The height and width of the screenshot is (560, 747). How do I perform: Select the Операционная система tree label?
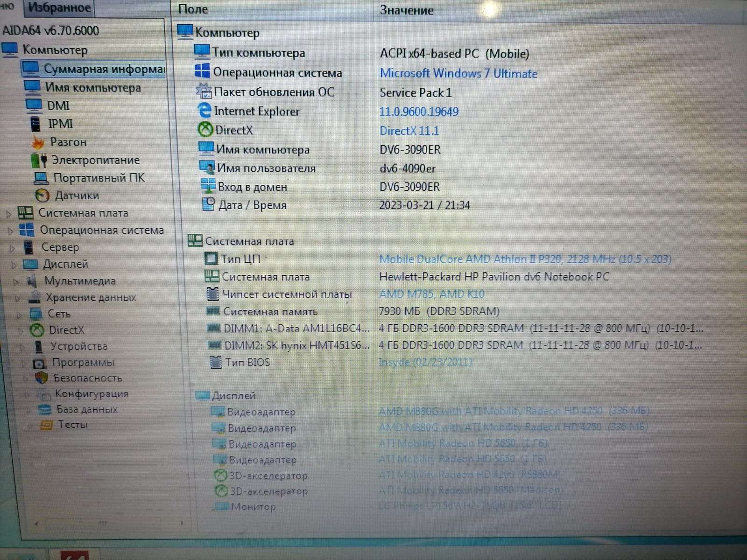(102, 230)
